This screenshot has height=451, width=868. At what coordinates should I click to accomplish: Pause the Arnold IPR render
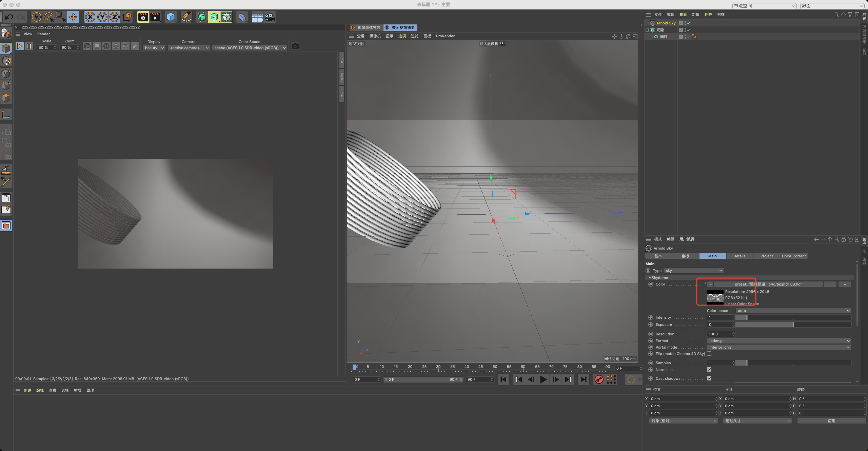[29, 46]
